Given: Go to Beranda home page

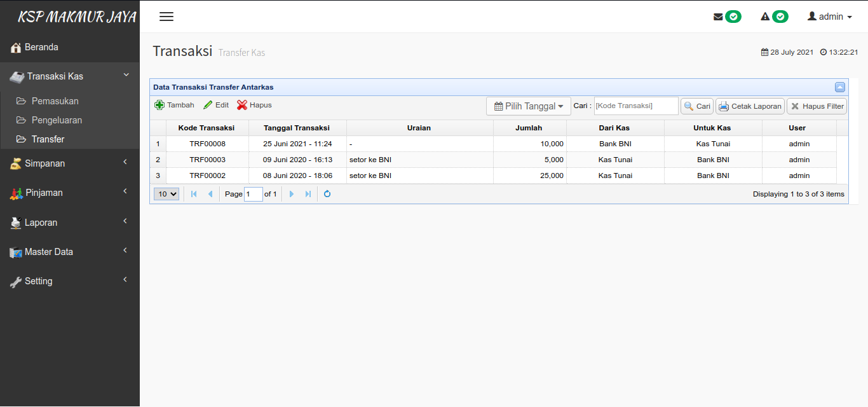Looking at the screenshot, I should tap(70, 47).
